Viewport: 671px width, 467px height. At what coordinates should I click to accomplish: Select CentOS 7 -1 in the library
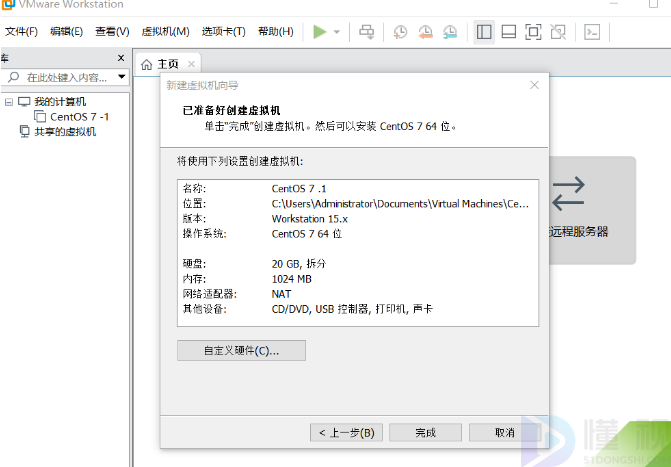[x=79, y=117]
